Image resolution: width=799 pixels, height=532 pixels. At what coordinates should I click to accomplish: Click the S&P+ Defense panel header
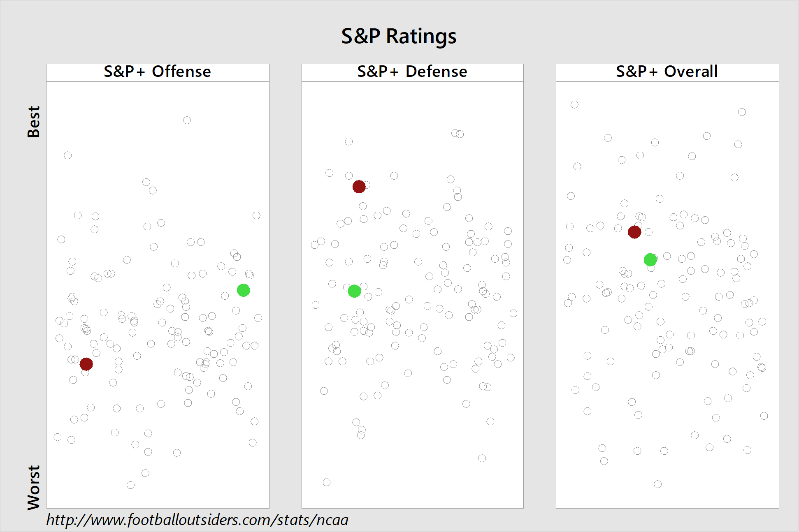(x=412, y=72)
